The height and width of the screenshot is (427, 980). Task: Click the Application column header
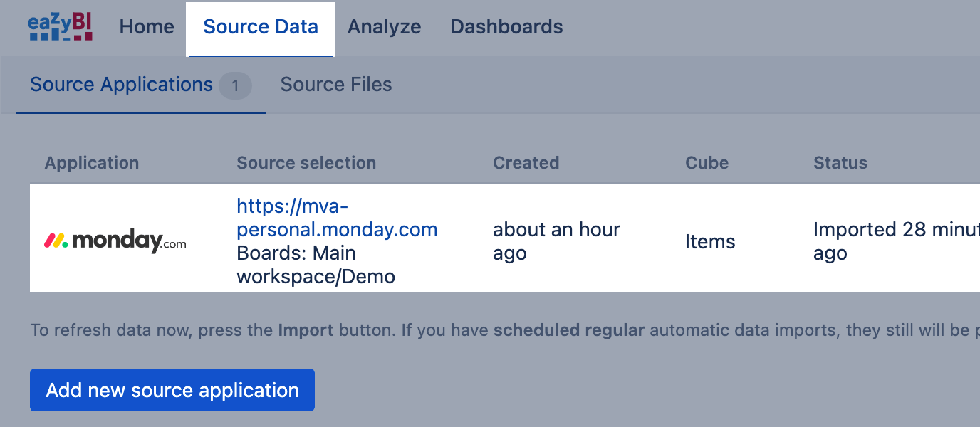coord(92,163)
